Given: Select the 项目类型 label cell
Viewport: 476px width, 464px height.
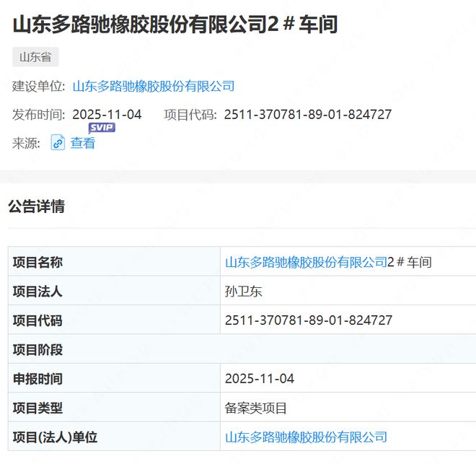Looking at the screenshot, I should click(x=38, y=408).
